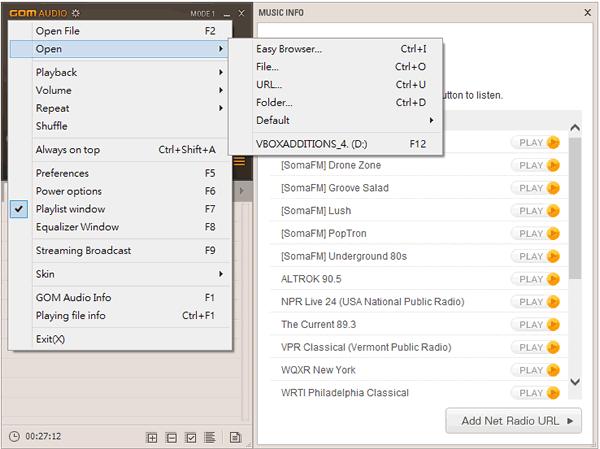Open Power options
The height and width of the screenshot is (449, 600).
coord(121,191)
